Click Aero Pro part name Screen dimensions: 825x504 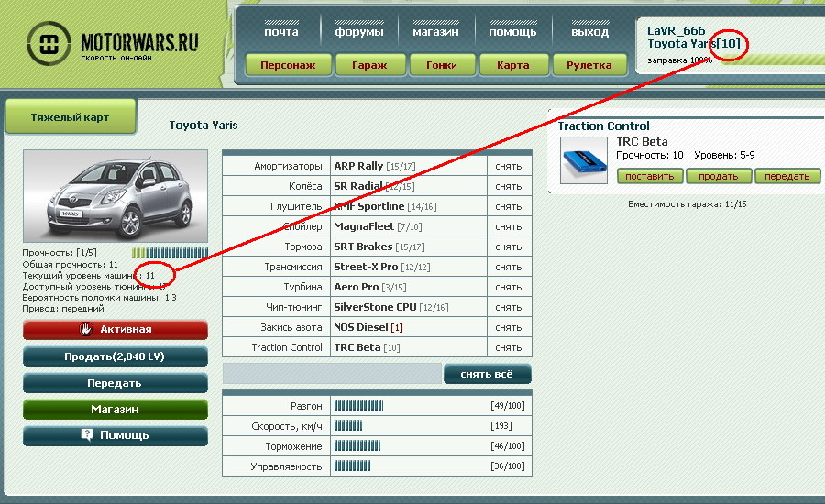click(x=357, y=287)
